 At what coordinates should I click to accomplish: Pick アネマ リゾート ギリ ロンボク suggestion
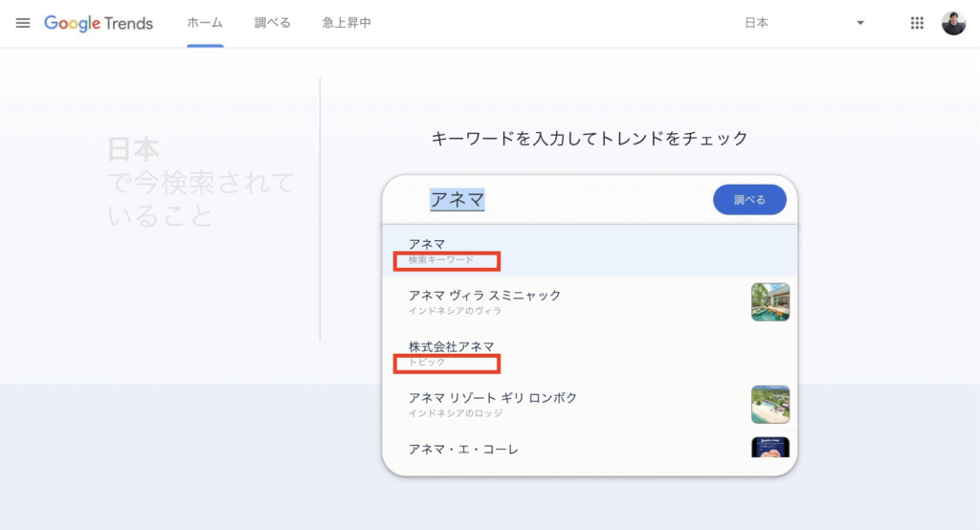[x=493, y=398]
